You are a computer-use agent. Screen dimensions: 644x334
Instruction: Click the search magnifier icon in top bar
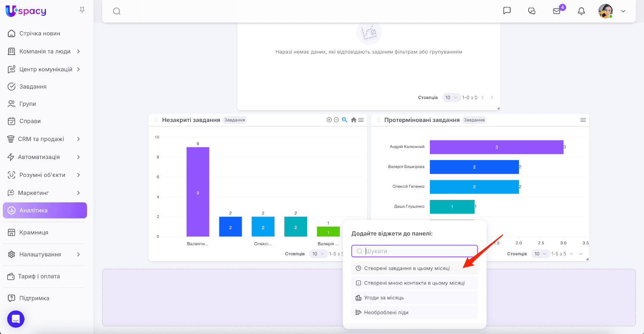(x=117, y=11)
